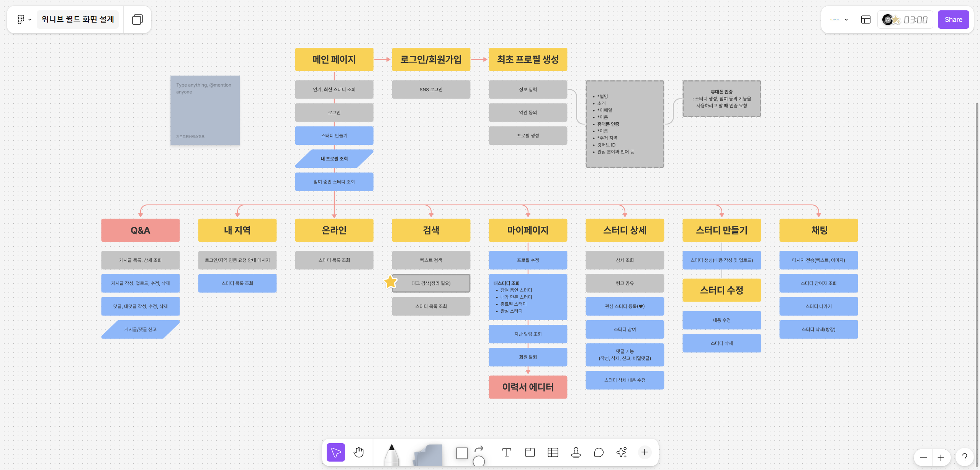The image size is (980, 470).
Task: Select the Hand tool
Action: click(x=358, y=452)
